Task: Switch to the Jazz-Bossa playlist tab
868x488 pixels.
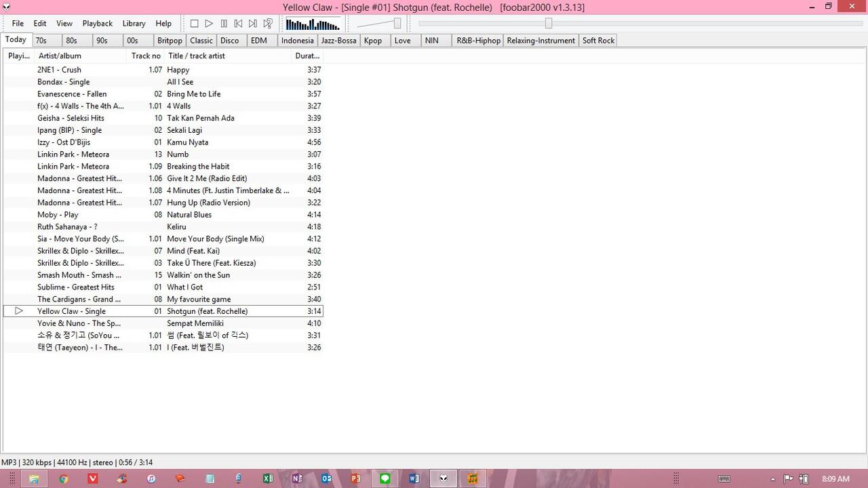Action: coord(338,41)
